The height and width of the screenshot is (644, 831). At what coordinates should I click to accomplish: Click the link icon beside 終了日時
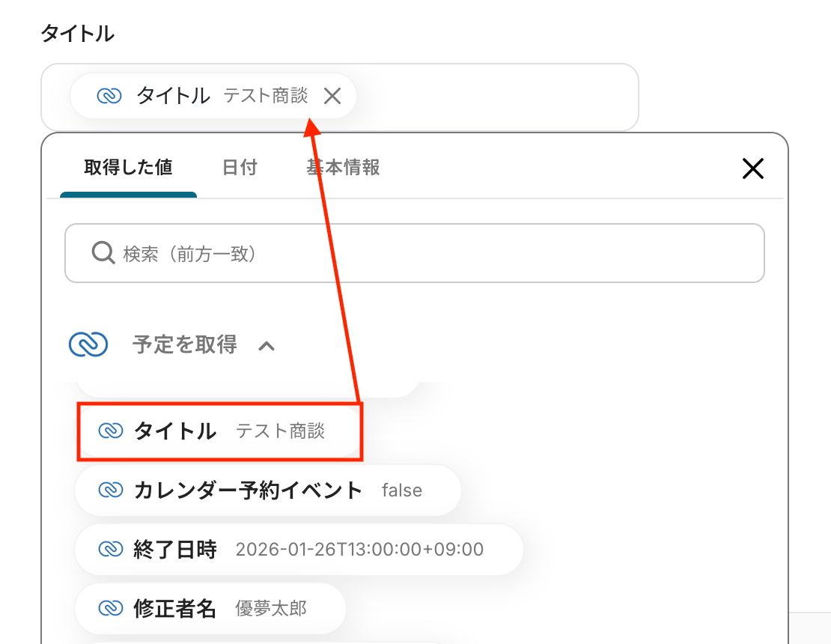110,550
